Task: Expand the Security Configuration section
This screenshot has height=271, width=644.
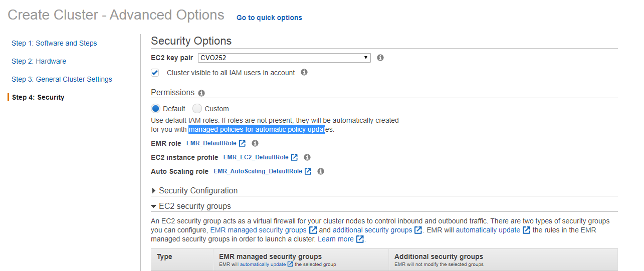Action: click(154, 191)
